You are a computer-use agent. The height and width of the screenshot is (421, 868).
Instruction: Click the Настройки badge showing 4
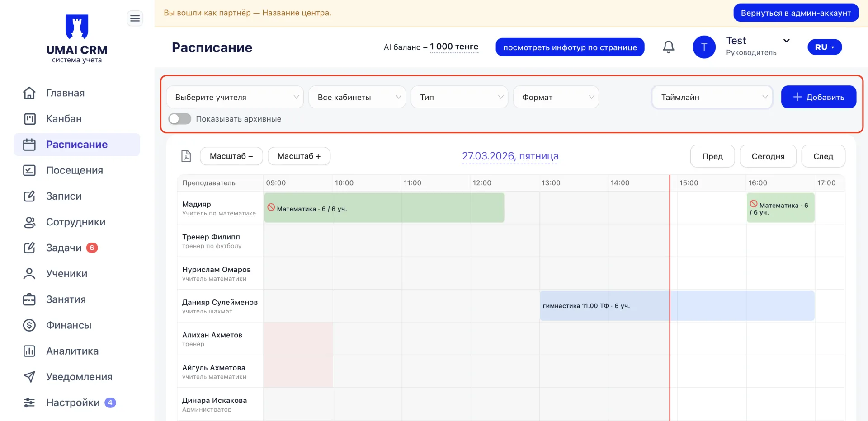tap(110, 402)
